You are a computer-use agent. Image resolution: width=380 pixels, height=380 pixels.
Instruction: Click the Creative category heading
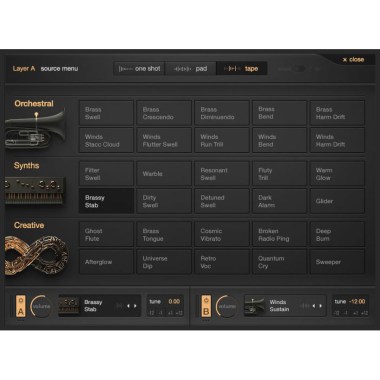[29, 225]
